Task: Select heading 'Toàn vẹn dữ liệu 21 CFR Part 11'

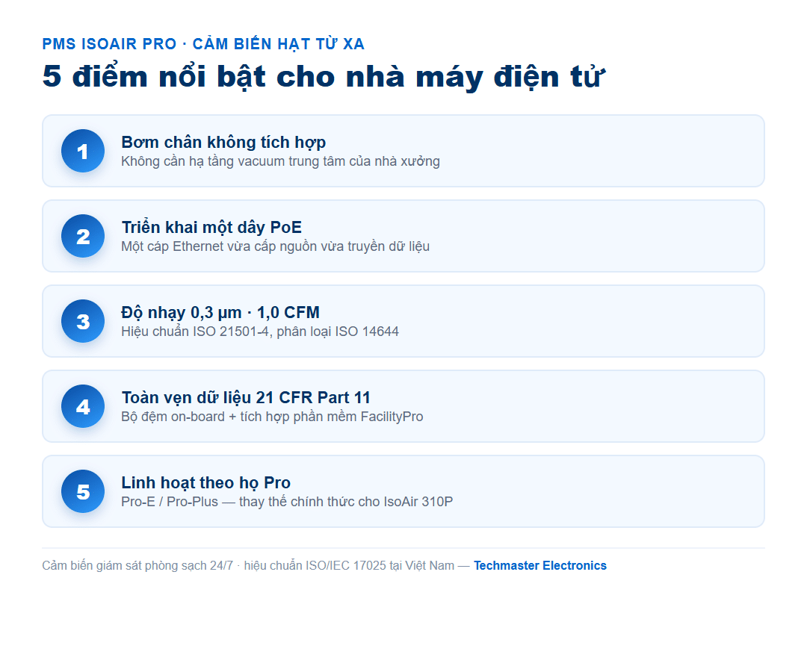Action: (x=246, y=397)
